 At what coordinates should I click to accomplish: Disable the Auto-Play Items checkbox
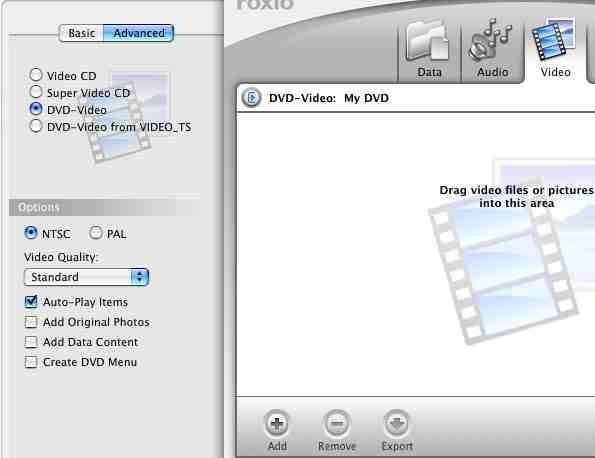[31, 302]
